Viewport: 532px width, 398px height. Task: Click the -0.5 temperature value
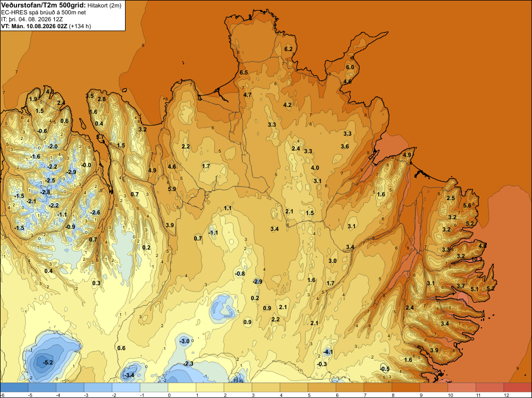point(385,369)
